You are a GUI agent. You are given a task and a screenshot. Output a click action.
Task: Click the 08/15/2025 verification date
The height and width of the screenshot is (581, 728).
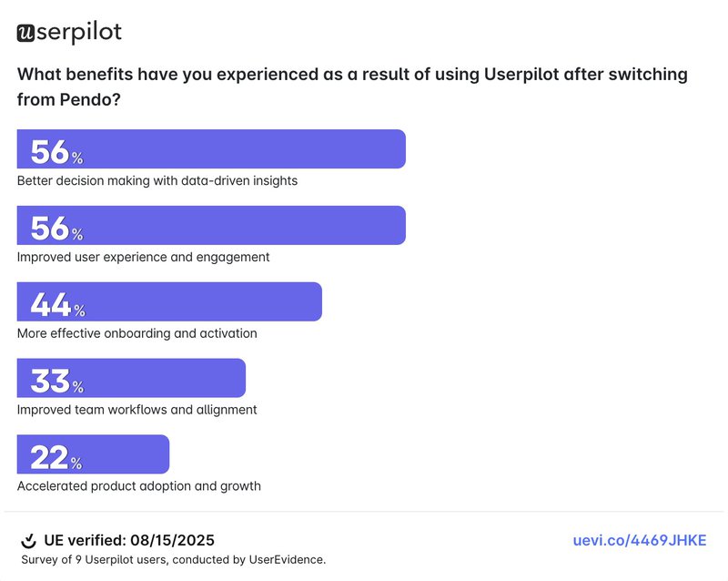[177, 541]
